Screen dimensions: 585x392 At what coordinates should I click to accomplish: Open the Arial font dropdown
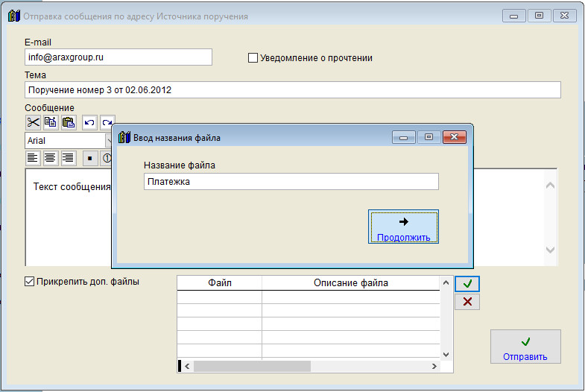(x=108, y=141)
